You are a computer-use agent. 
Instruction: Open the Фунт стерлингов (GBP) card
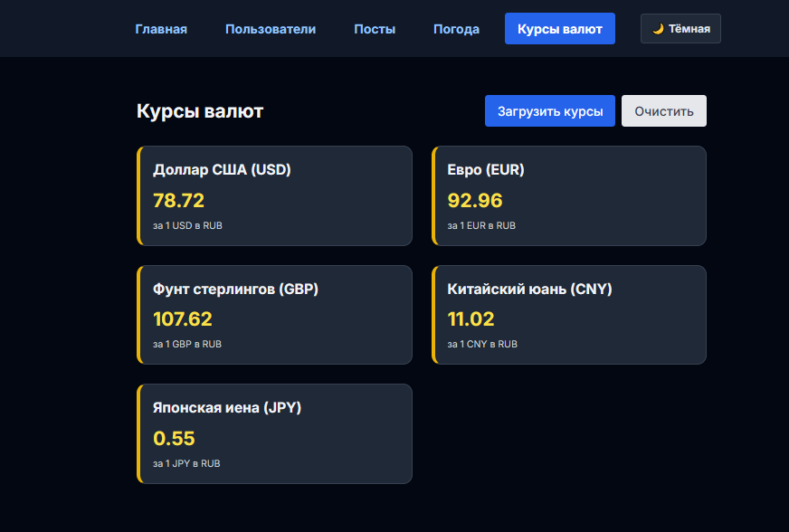(275, 315)
